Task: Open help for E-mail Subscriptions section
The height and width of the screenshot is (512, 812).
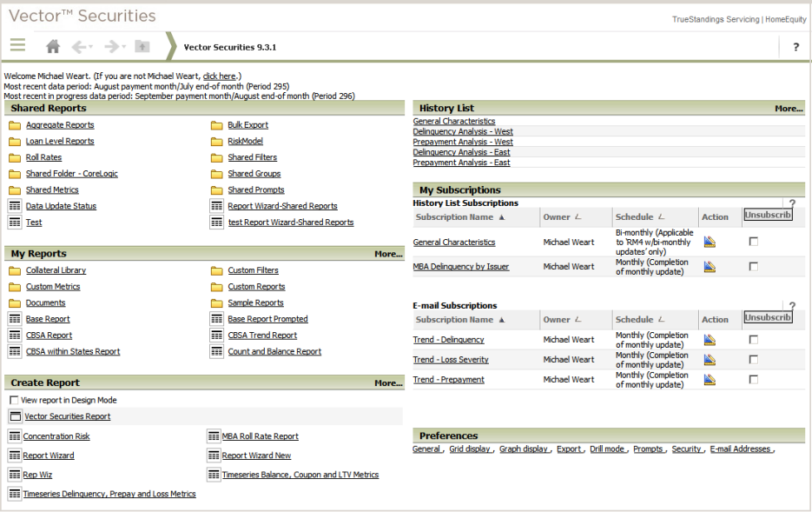Action: click(792, 306)
